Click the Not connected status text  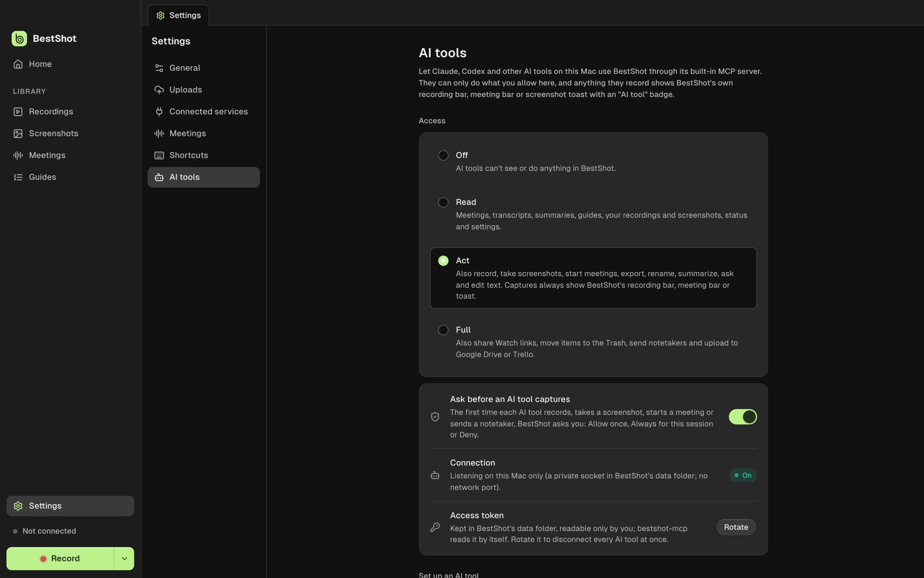pos(49,531)
